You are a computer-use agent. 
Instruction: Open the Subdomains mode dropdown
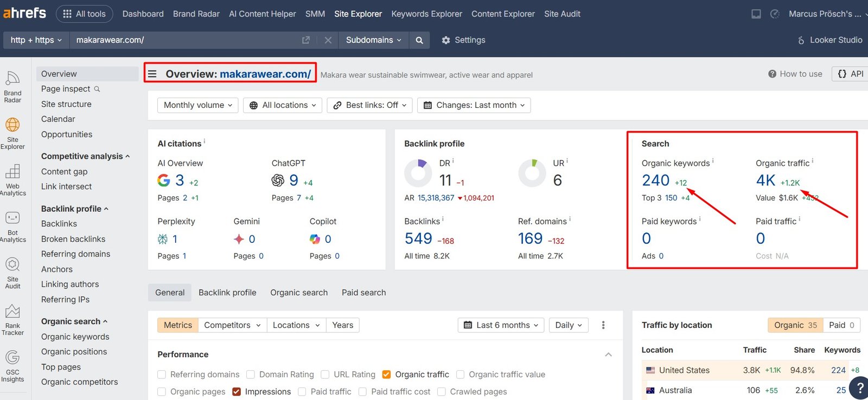[x=374, y=40]
